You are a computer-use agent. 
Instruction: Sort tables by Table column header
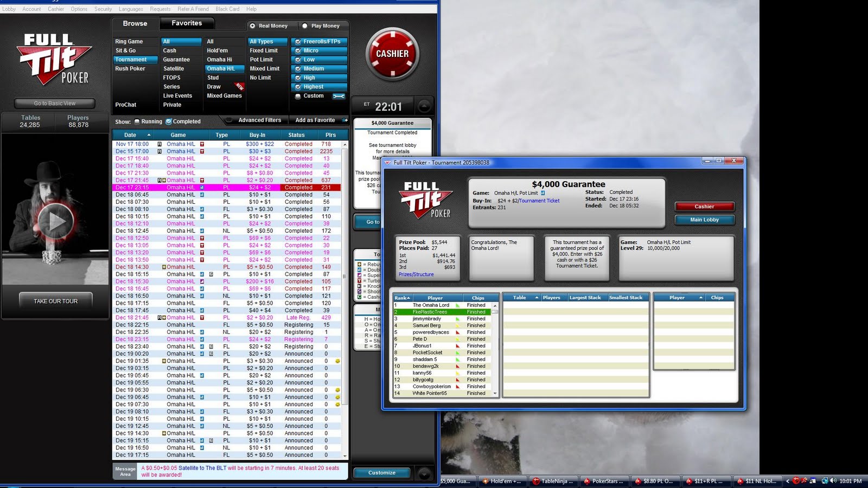(x=522, y=298)
